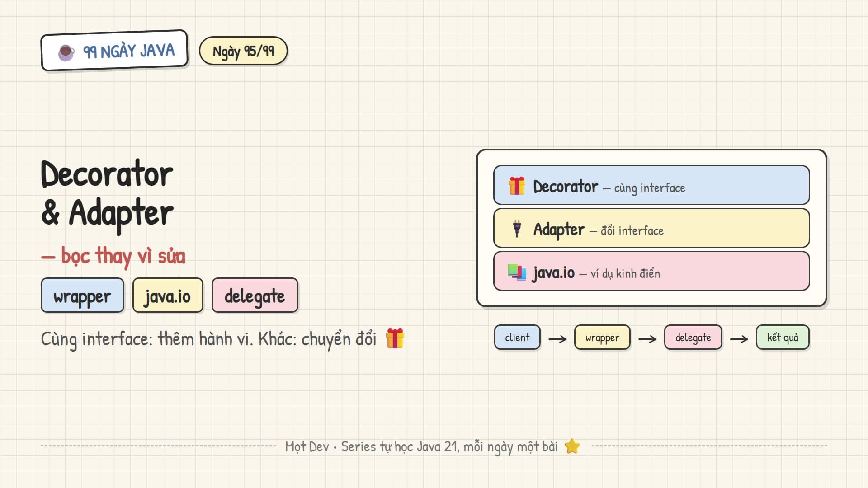The height and width of the screenshot is (488, 868).
Task: Click the arrow between delegate and kết quả
Action: pyautogui.click(x=739, y=338)
